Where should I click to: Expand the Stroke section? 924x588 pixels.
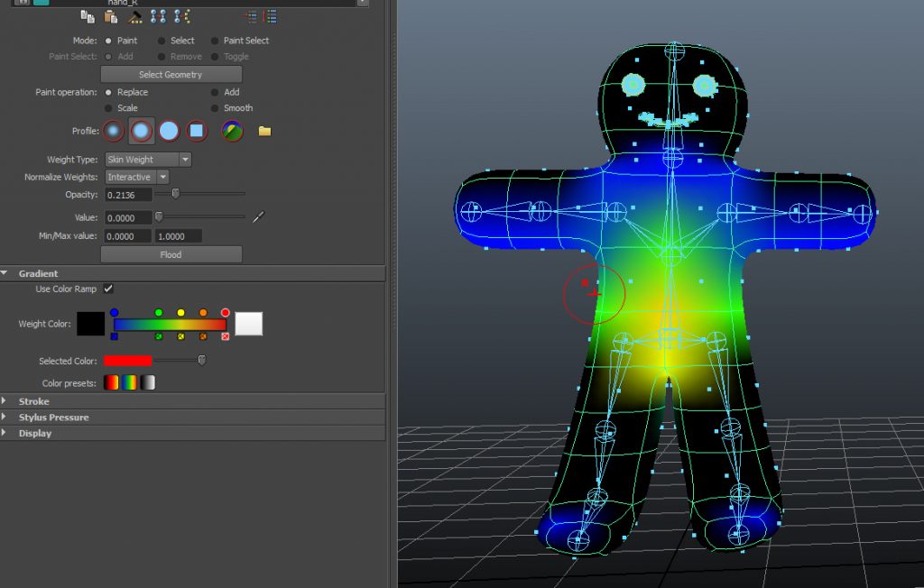tap(5, 401)
